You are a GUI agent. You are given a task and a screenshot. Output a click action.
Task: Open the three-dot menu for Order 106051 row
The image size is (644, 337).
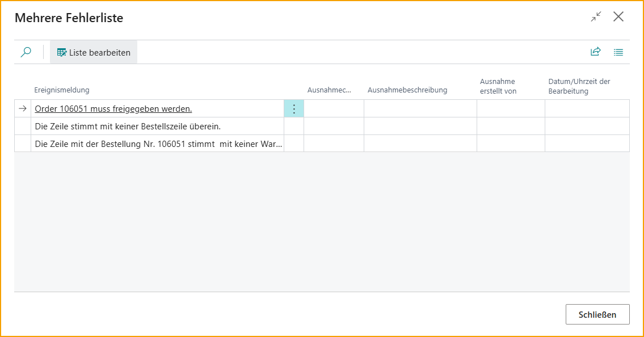point(294,109)
